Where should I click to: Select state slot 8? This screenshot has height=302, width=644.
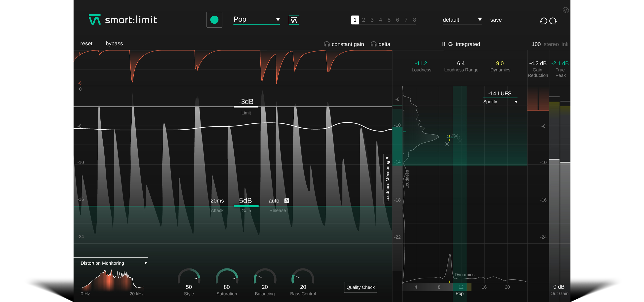414,20
